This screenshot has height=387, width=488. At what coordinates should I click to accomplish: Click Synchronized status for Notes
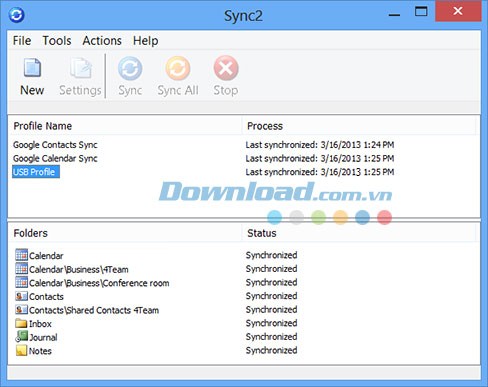(x=271, y=351)
